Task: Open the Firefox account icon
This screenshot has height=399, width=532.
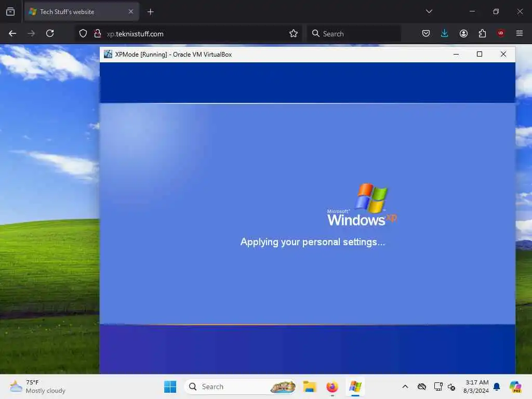Action: point(463,33)
